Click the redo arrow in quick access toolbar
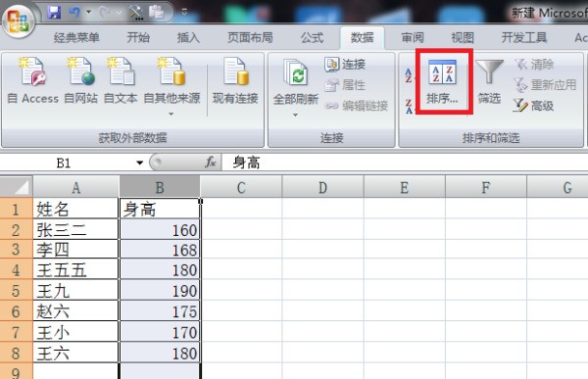 104,13
